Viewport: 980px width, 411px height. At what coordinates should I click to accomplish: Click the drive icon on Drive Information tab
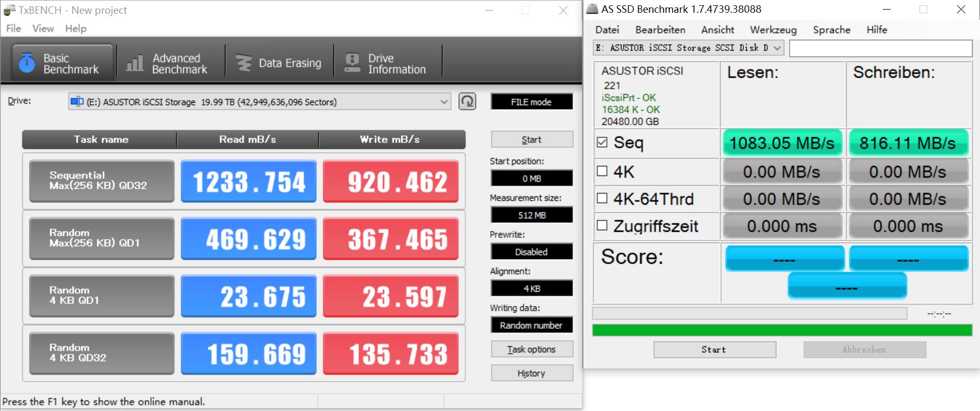(x=352, y=63)
